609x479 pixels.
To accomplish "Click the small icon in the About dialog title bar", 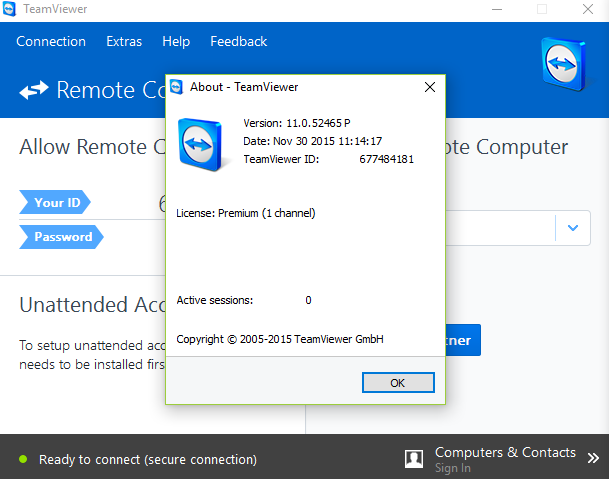I will pyautogui.click(x=176, y=87).
